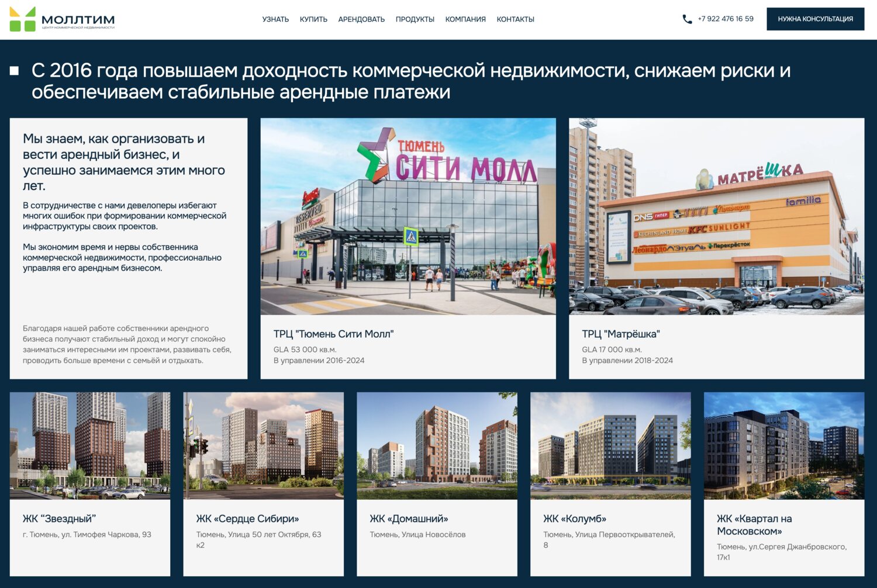The image size is (877, 588).
Task: Click the heading Мы знаем, как организовать
Action: pos(124,162)
